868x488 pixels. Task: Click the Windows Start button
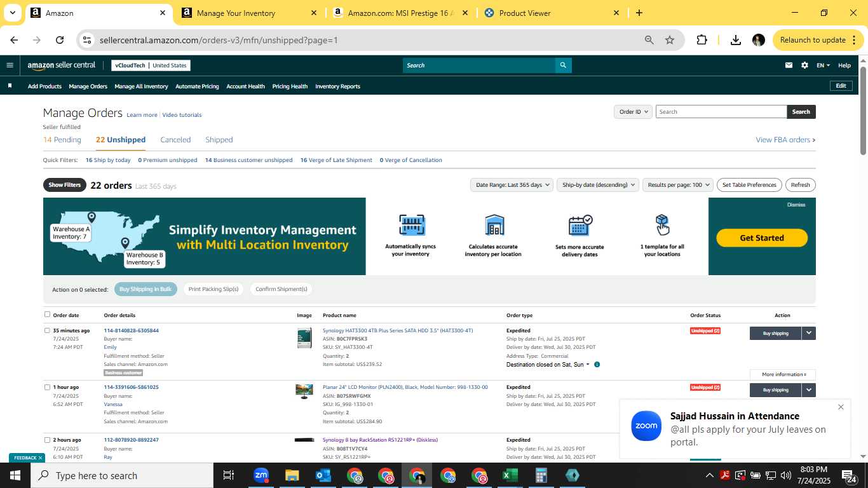pos(15,475)
